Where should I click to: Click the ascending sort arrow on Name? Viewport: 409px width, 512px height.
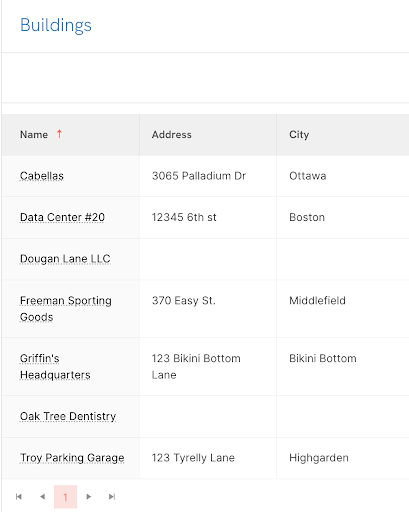tap(59, 134)
